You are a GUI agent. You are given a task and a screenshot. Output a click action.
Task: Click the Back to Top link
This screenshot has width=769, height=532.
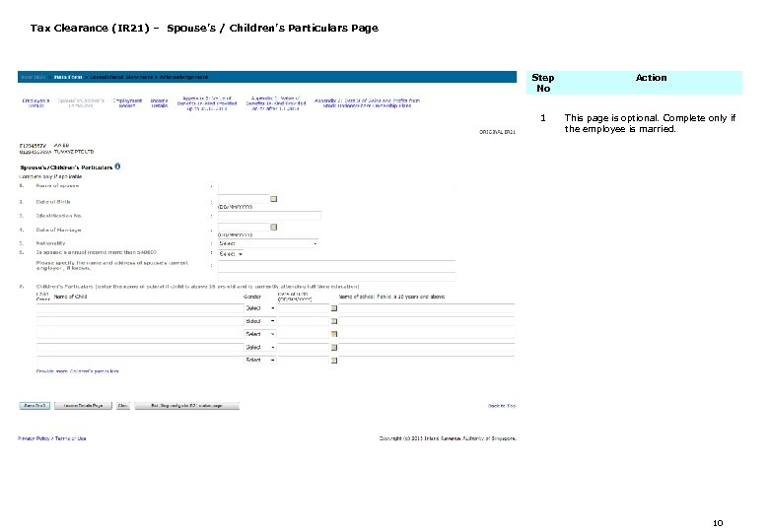[x=501, y=406]
